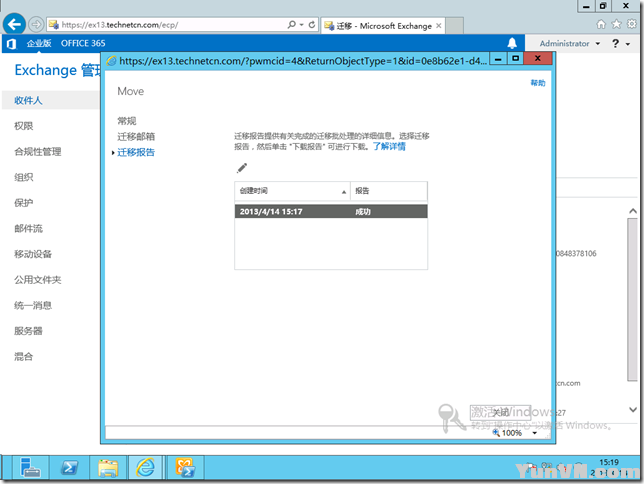Image resolution: width=644 pixels, height=484 pixels.
Task: Click the vertical scrollbar thumb in main window
Action: [632, 300]
